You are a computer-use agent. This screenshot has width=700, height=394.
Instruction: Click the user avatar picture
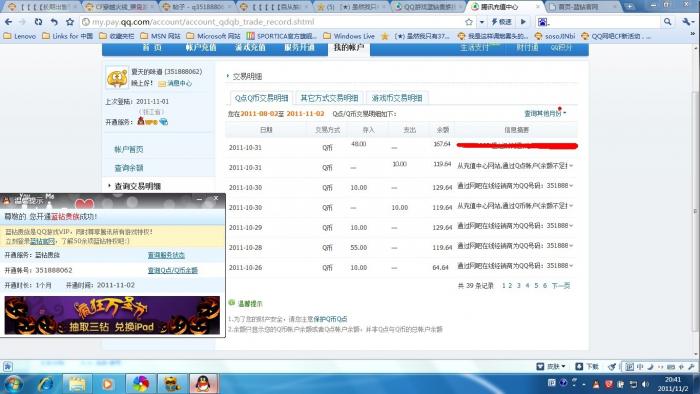[x=117, y=77]
